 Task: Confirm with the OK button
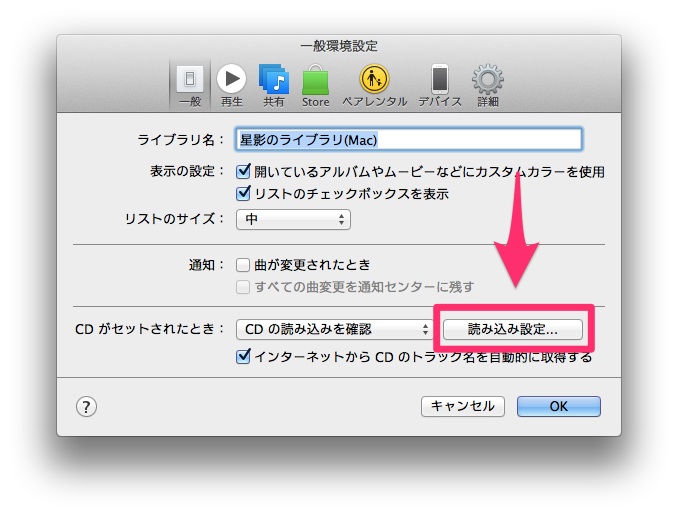click(559, 406)
